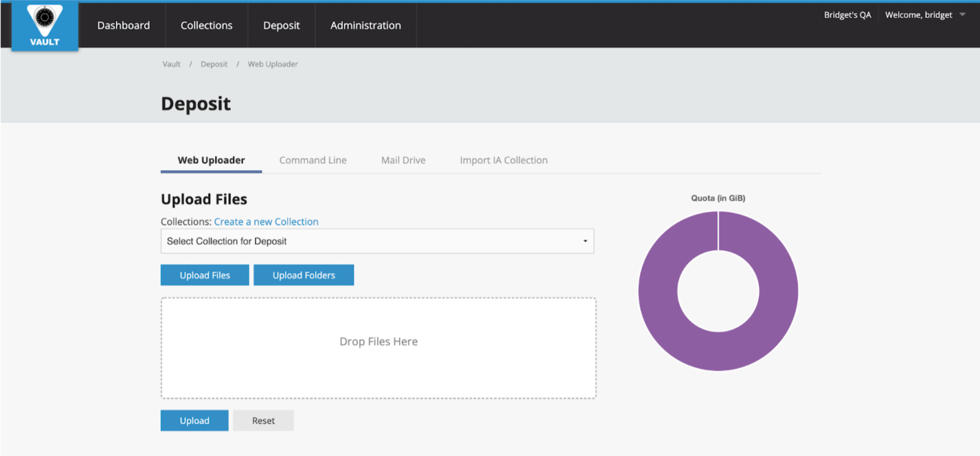Click the Drop Files Here area
The height and width of the screenshot is (456, 980).
click(x=379, y=348)
